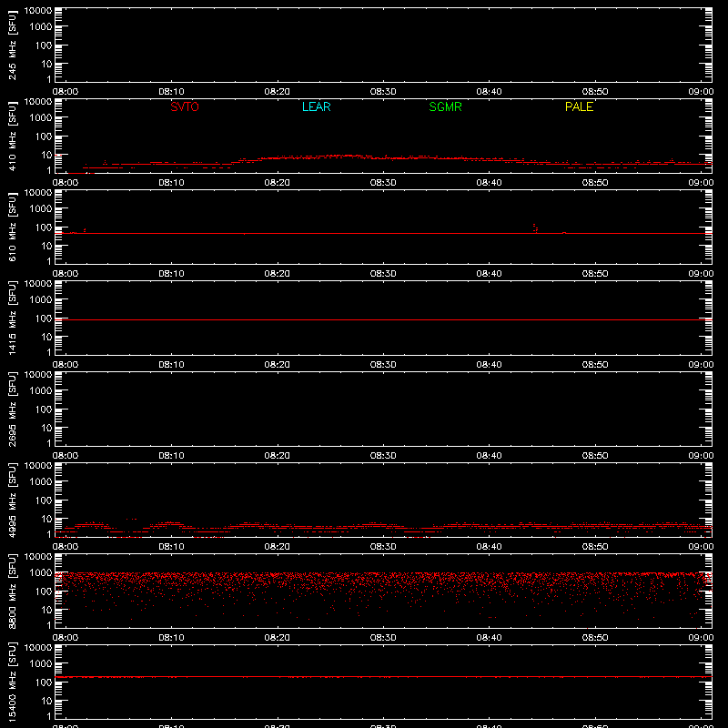
Task: Click 08:10 time label under 1415 MHz panel
Action: click(171, 365)
